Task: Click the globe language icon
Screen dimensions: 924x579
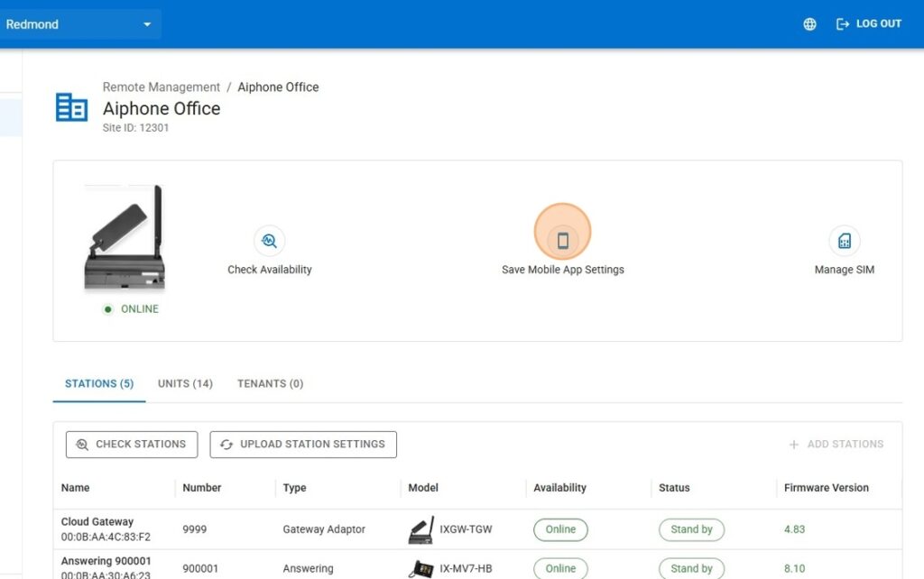Action: [x=809, y=24]
